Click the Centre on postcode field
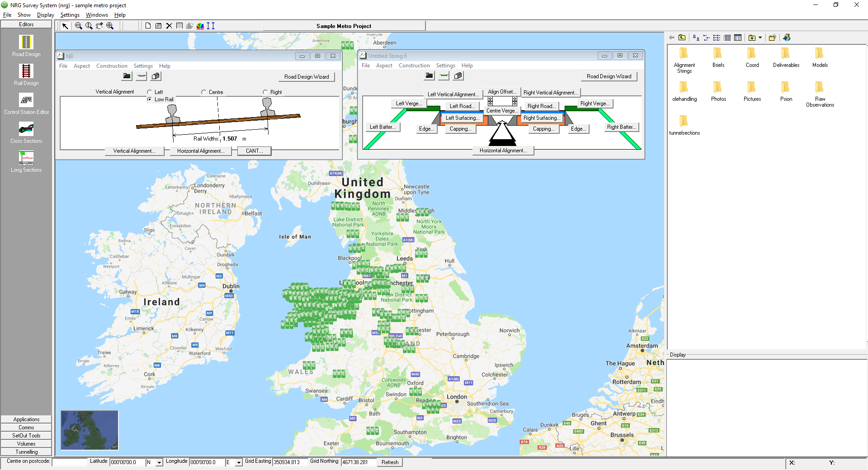The width and height of the screenshot is (868, 470). 70,462
